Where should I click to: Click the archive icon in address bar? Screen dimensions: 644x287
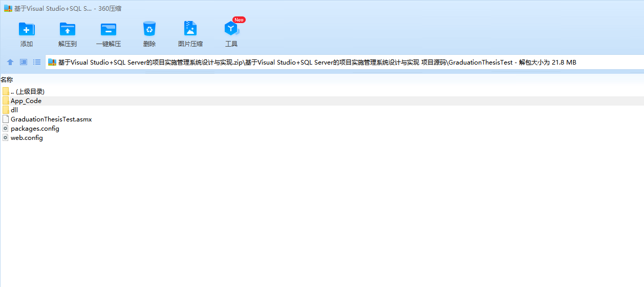52,62
